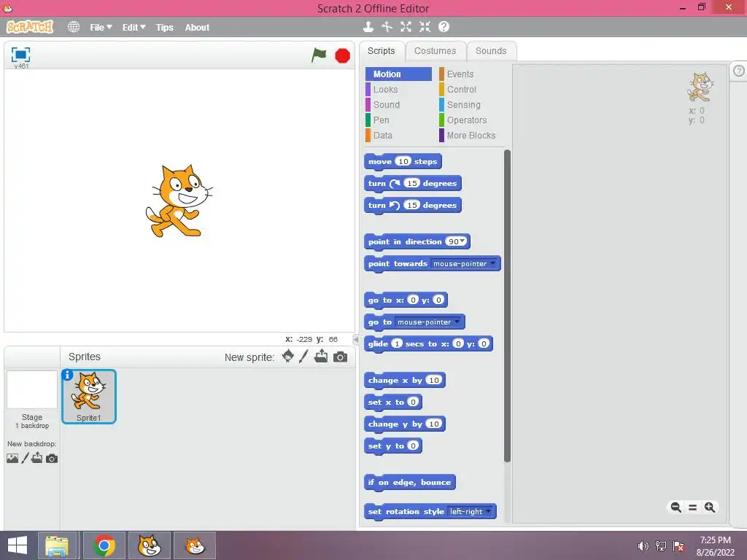The height and width of the screenshot is (560, 747).
Task: Switch to the Scripts tab
Action: [381, 51]
